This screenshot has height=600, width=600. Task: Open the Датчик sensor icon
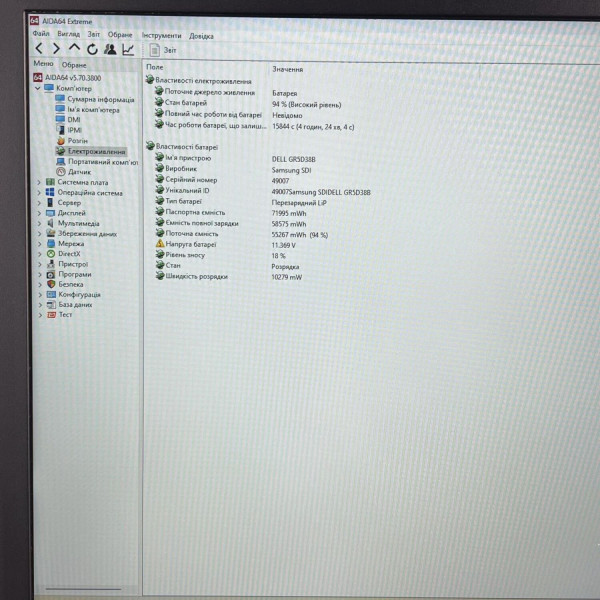click(61, 171)
